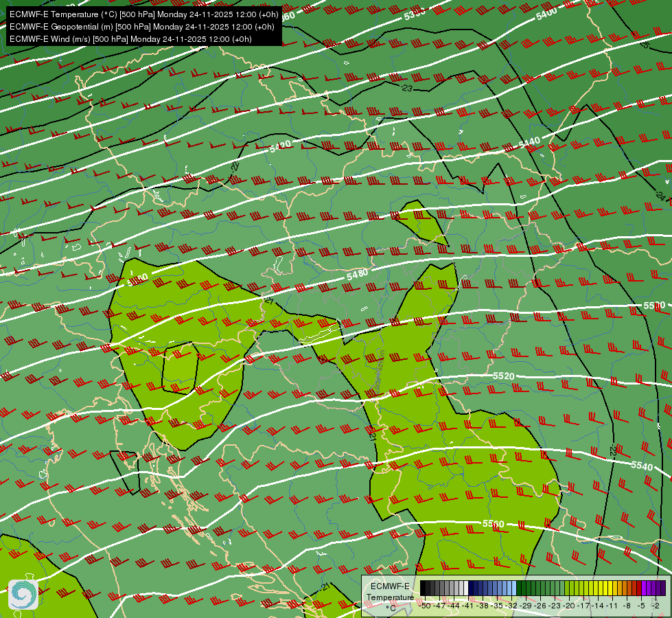Click the 5440 geopotential contour label
Image resolution: width=672 pixels, height=618 pixels.
coord(529,143)
